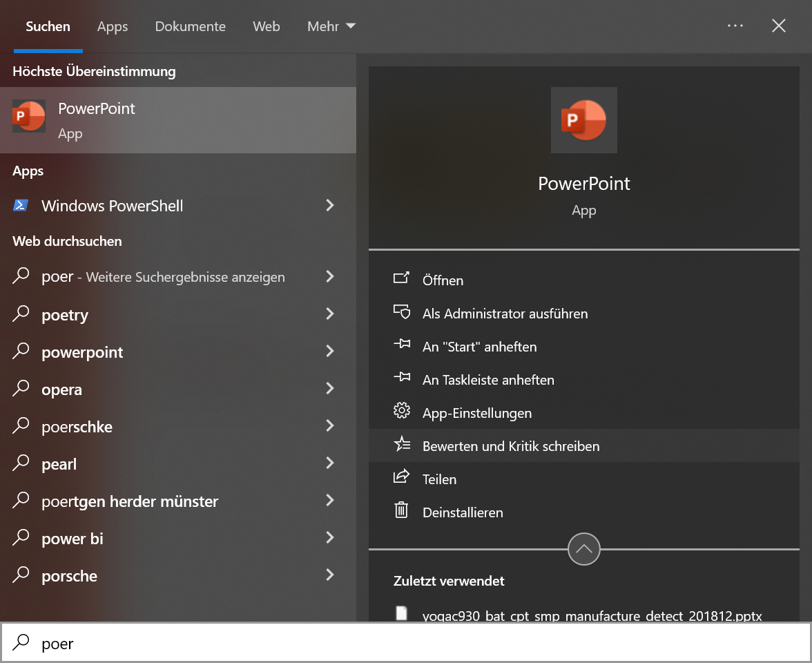Click the trash icon for Deinstallieren

[401, 511]
